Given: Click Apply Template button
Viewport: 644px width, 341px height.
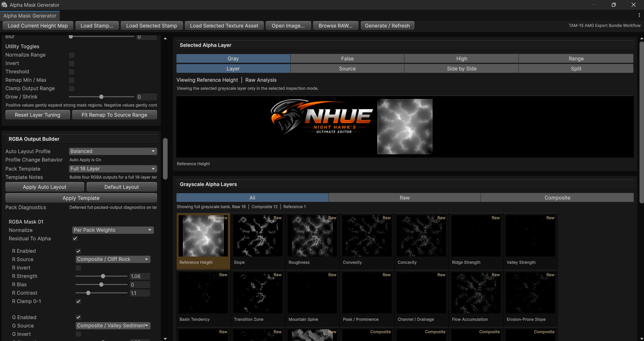Looking at the screenshot, I should (81, 198).
